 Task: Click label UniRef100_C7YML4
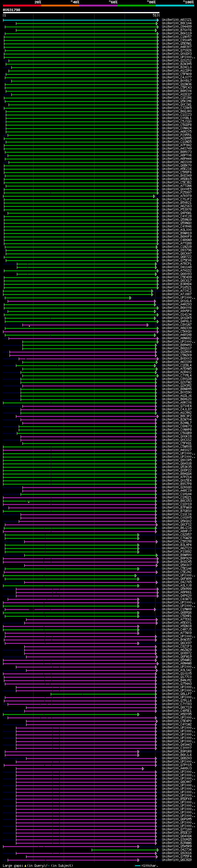coord(176,376)
